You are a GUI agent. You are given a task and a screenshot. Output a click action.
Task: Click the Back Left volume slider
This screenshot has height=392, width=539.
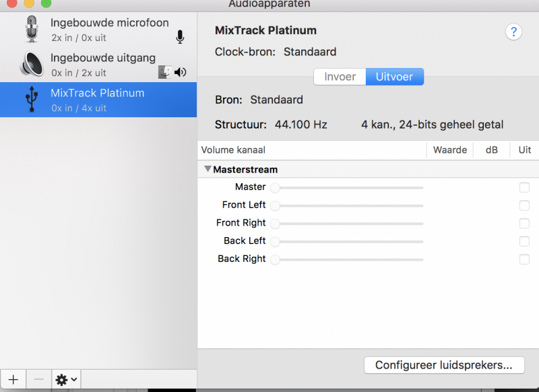click(347, 242)
